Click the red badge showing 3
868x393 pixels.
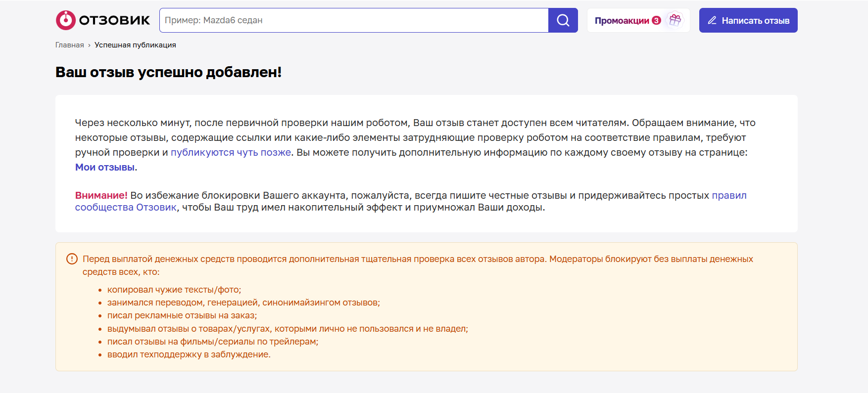tap(656, 20)
